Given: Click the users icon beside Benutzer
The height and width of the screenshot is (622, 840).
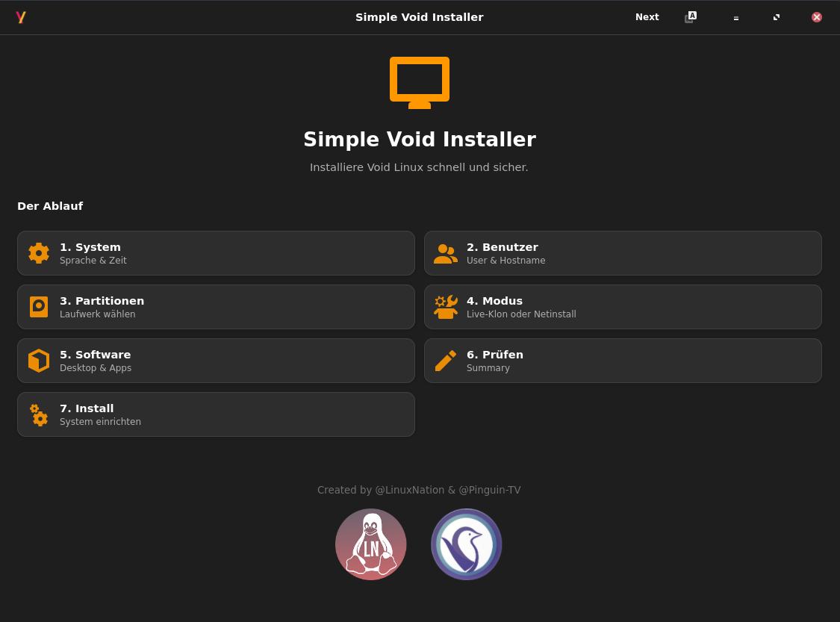Looking at the screenshot, I should (x=446, y=253).
